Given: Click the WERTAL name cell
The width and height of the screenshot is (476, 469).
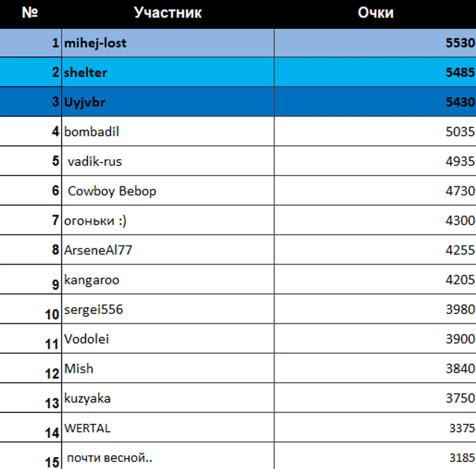Looking at the screenshot, I should click(87, 428).
